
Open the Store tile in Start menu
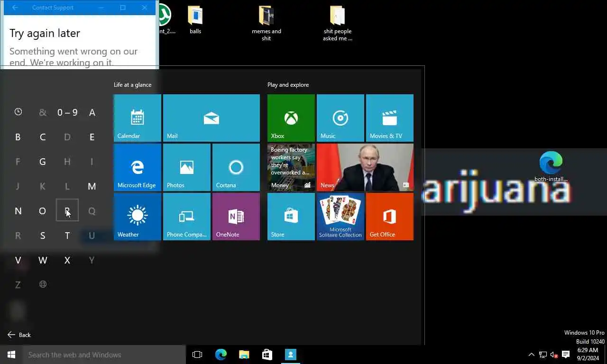coord(291,217)
